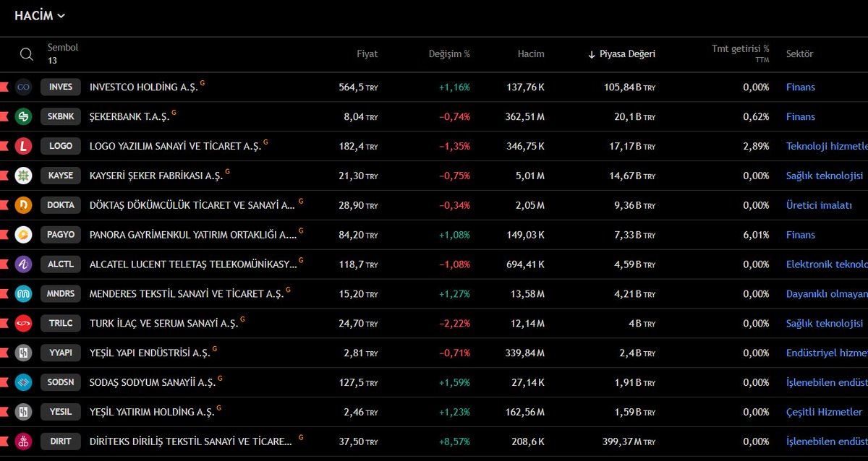Screen dimensions: 868x461
Task: Toggle the red flag on MNDRS row
Action: pyautogui.click(x=4, y=294)
